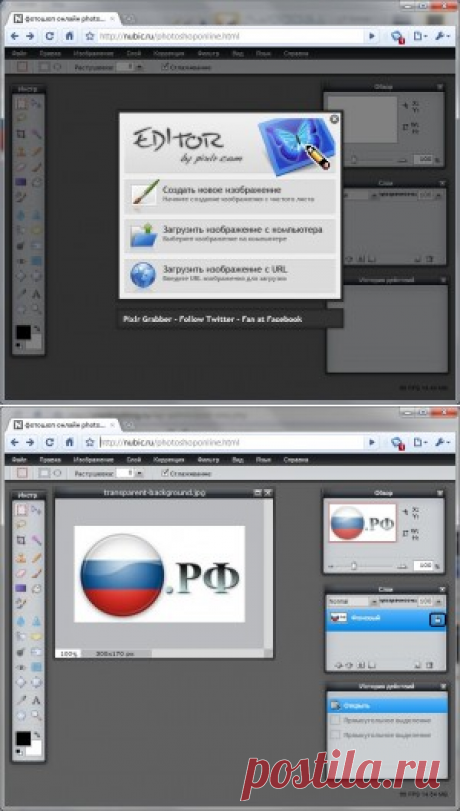Click the 100% zoom field below the .РФ canvas
The height and width of the screenshot is (811, 460).
[67, 654]
